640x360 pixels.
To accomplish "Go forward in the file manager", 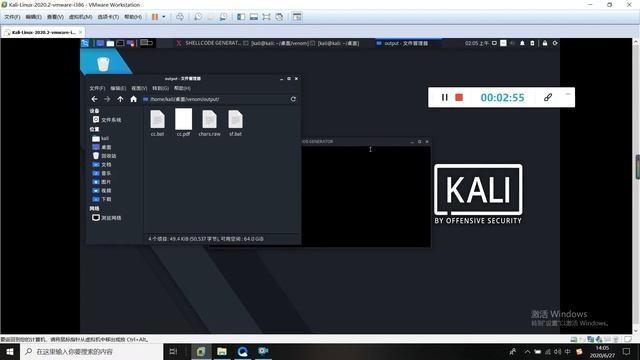I will click(107, 99).
